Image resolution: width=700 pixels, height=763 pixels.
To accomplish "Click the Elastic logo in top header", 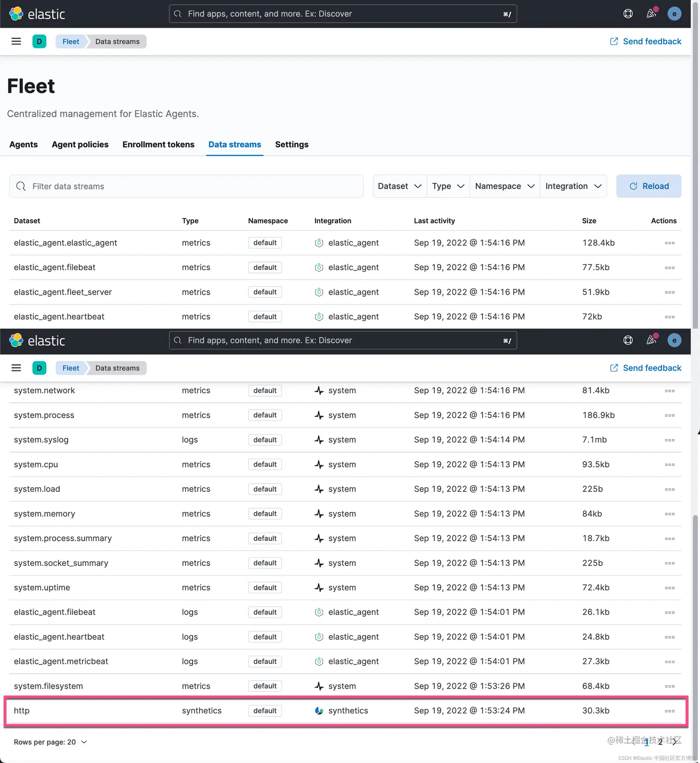I will coord(37,14).
